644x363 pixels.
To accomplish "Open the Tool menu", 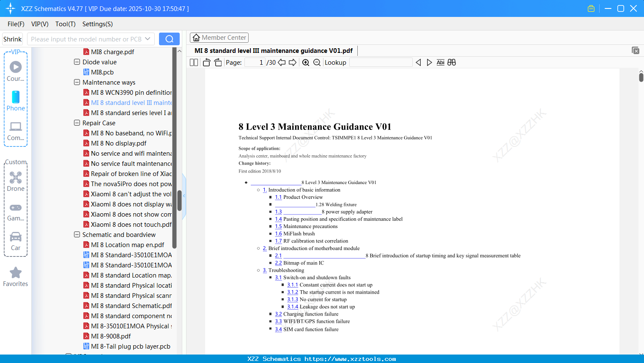I will pos(65,24).
